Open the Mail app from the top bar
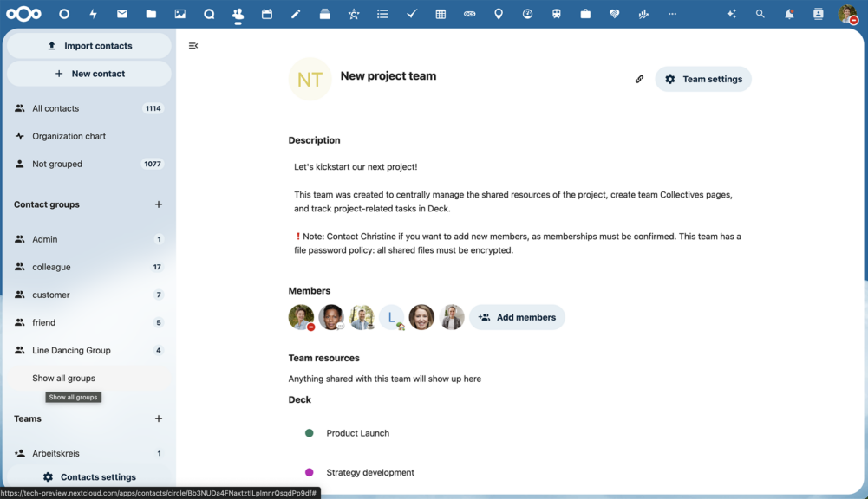868x499 pixels. click(121, 13)
